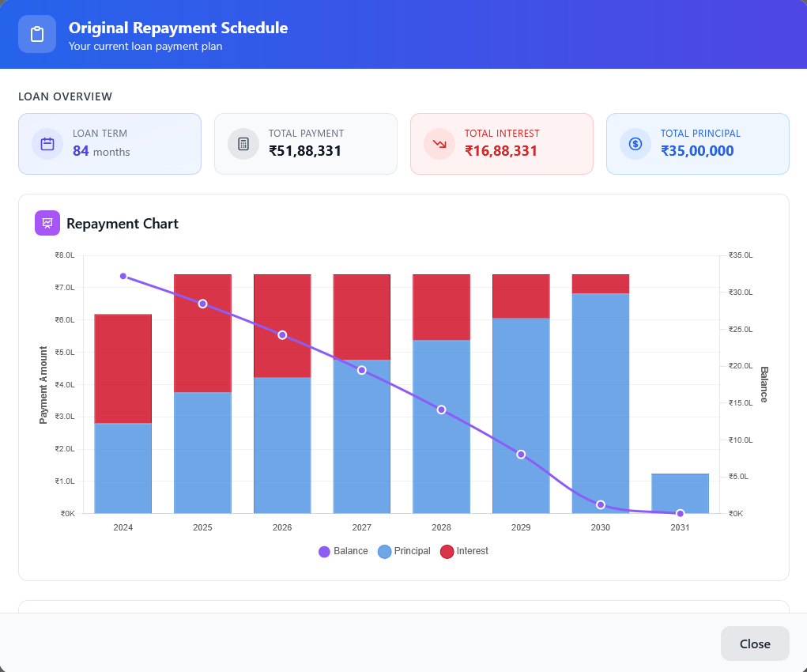The image size is (807, 672).
Task: Toggle the Balance series visibility
Action: (x=343, y=551)
